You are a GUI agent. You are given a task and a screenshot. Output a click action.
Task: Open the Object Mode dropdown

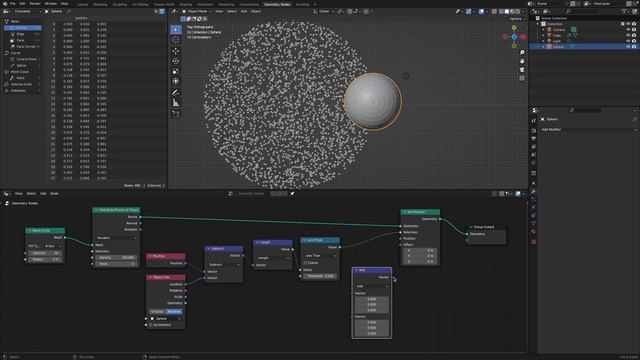click(x=196, y=11)
